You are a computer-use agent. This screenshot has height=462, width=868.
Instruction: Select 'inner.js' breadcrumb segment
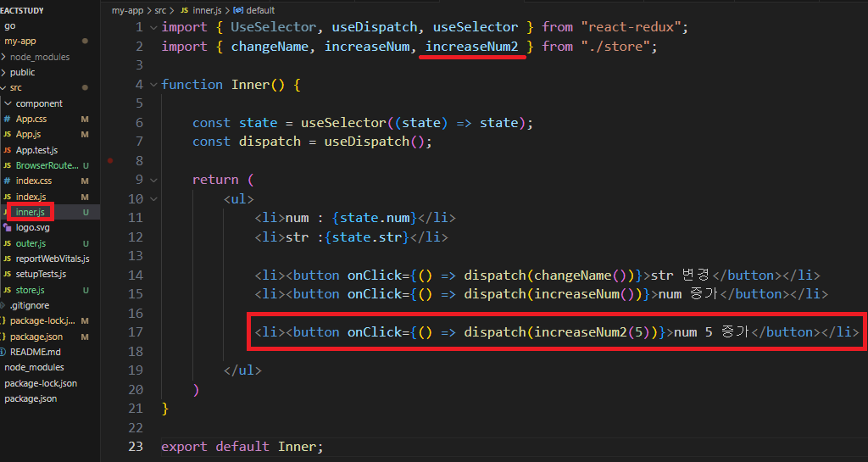209,10
